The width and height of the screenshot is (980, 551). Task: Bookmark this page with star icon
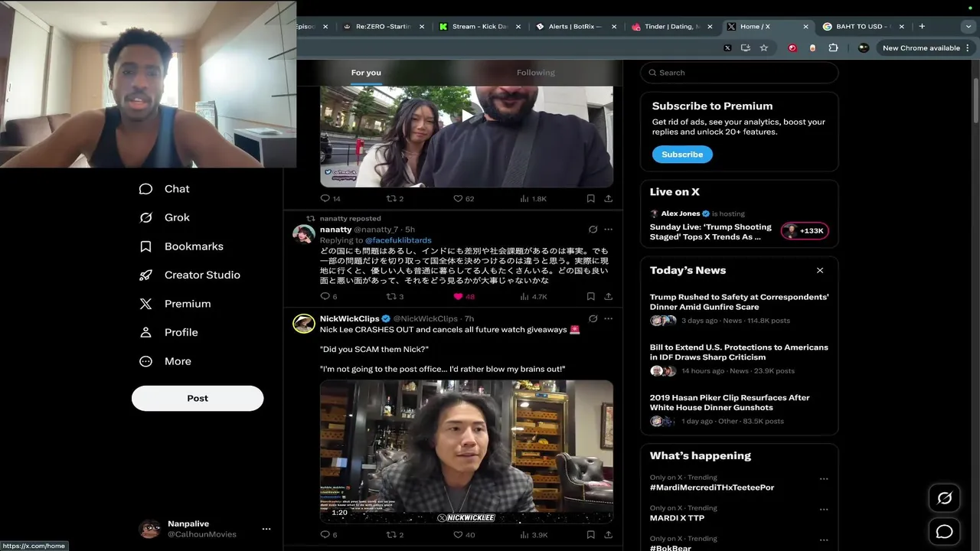tap(764, 47)
